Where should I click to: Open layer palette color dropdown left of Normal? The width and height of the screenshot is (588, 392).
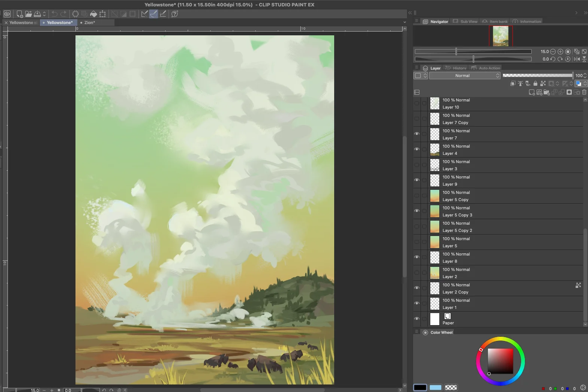[421, 76]
